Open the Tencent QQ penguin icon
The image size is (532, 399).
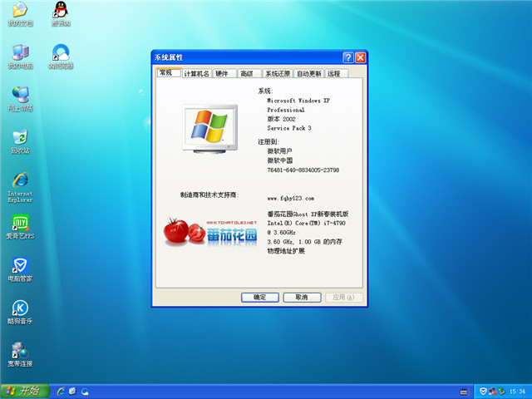click(x=61, y=13)
